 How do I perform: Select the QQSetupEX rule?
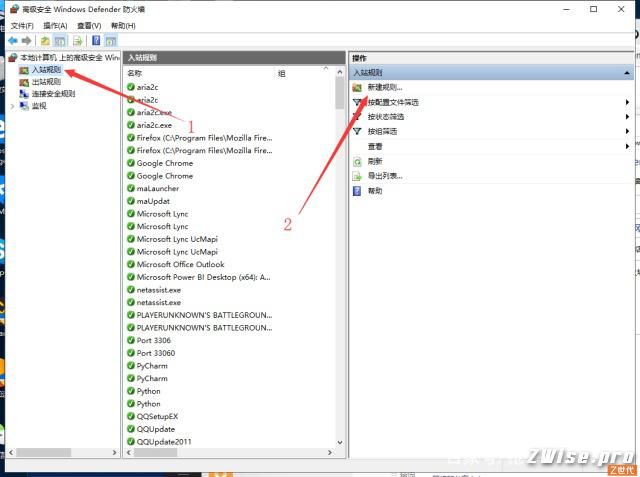pos(157,417)
